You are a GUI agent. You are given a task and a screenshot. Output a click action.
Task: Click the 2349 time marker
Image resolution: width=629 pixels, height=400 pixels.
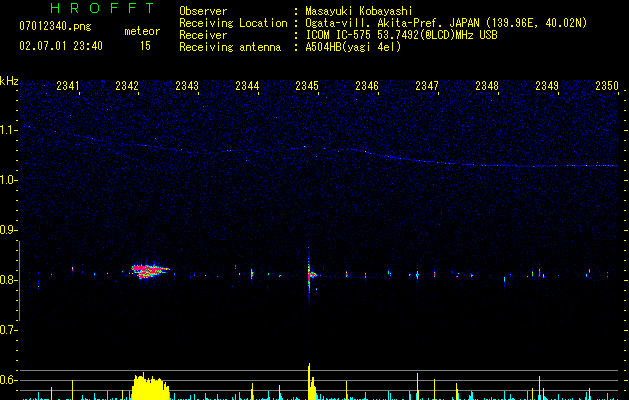coord(547,86)
